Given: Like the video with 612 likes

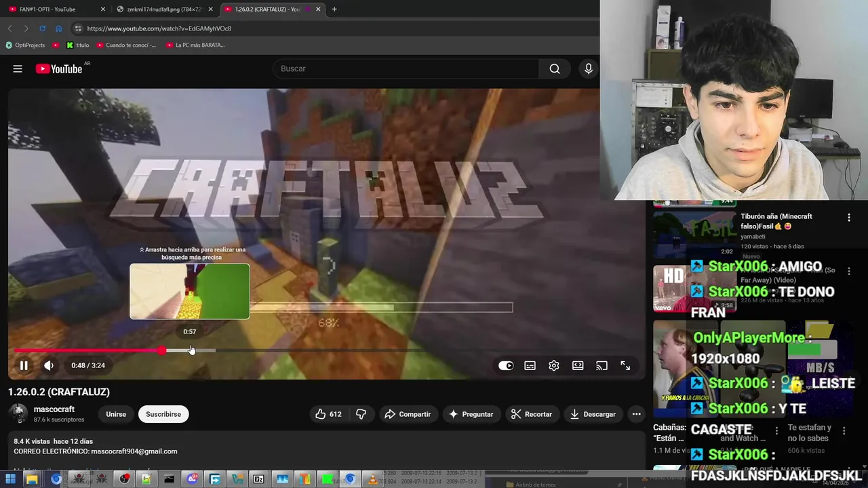Looking at the screenshot, I should 328,414.
